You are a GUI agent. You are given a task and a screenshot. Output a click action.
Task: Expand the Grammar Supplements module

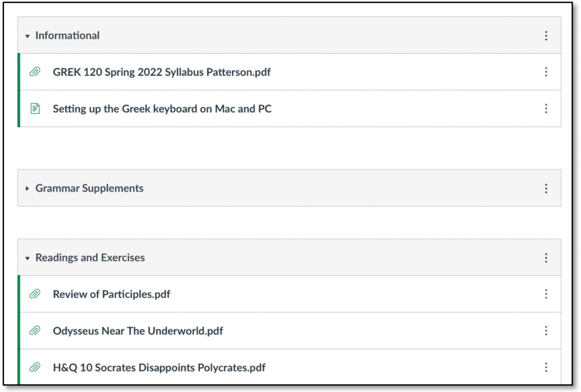coord(27,188)
